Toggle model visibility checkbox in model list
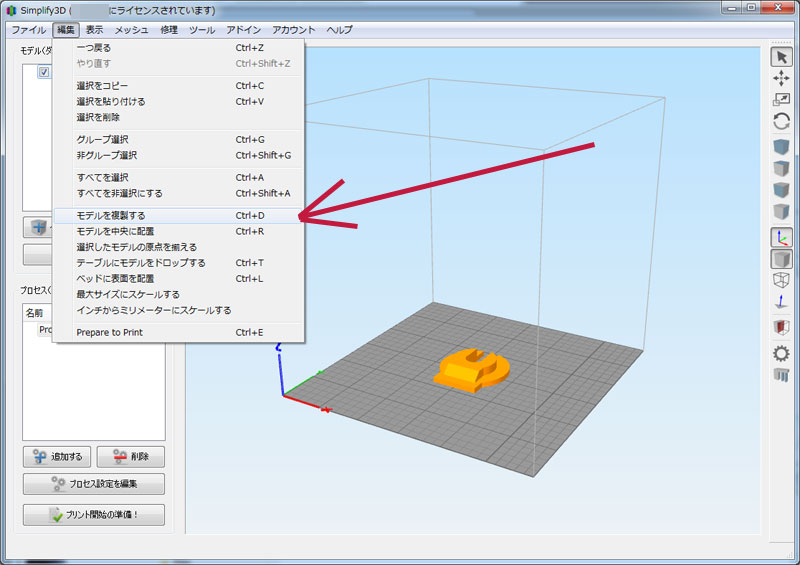The width and height of the screenshot is (800, 565). (44, 72)
